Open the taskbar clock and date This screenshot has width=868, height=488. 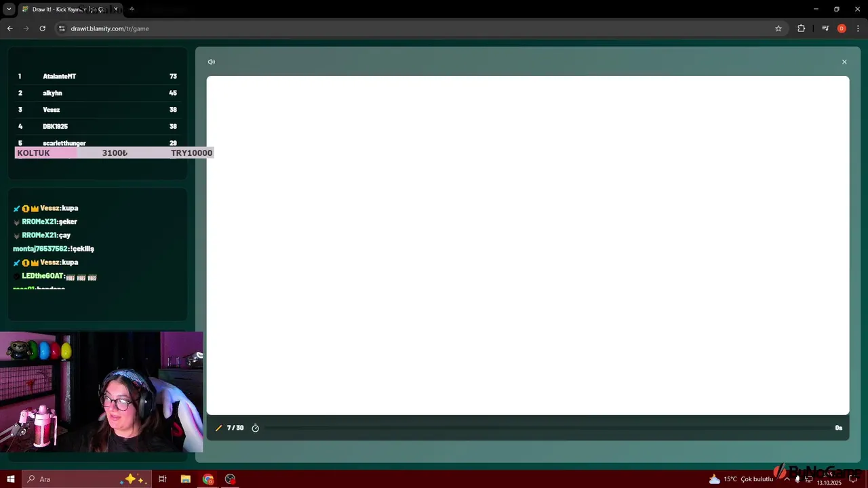[829, 479]
